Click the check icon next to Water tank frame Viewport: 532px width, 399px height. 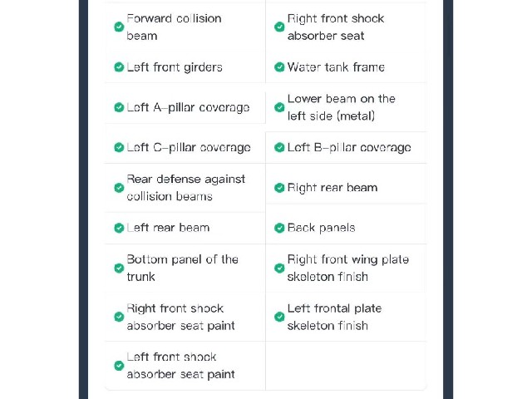pyautogui.click(x=279, y=67)
